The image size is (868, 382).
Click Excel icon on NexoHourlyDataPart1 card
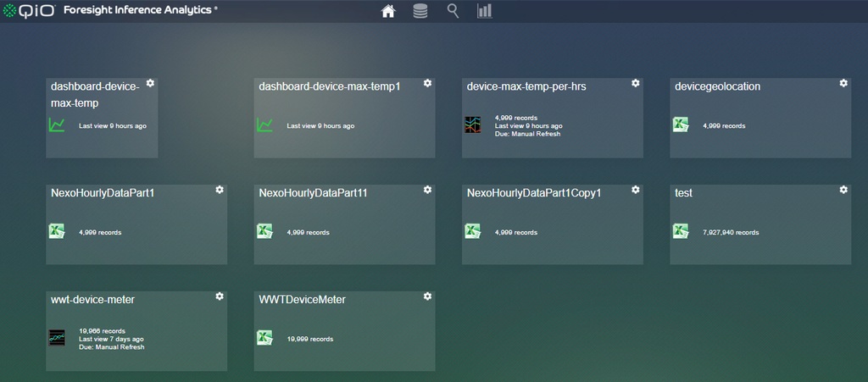[x=57, y=231]
